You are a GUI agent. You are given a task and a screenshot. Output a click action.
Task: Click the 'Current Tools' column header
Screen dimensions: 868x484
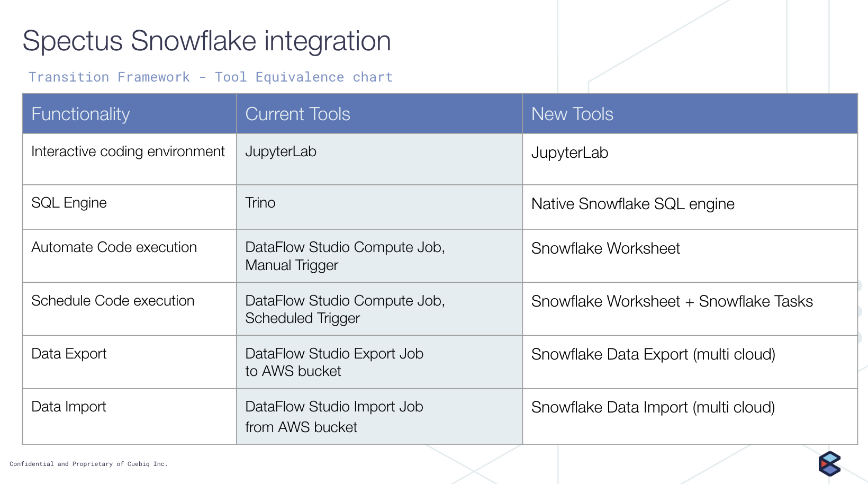coord(297,114)
